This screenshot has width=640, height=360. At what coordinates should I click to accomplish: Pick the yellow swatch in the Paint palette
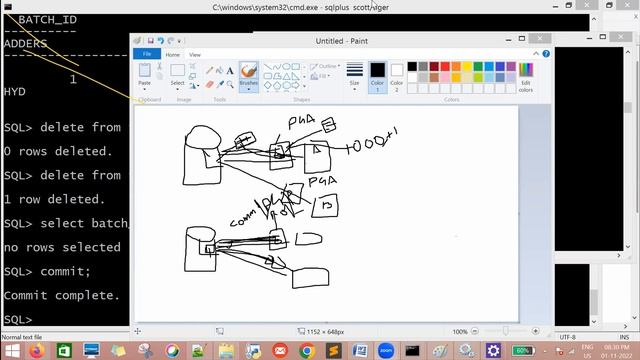467,67
